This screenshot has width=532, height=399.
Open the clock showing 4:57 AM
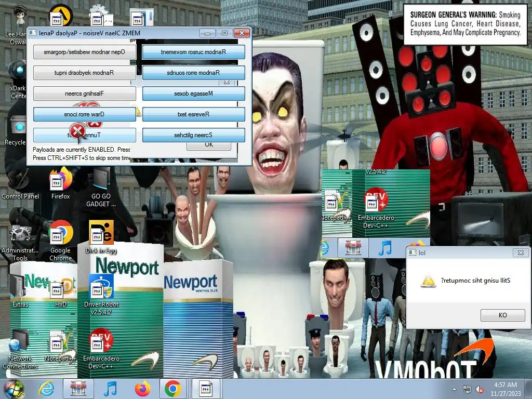point(506,389)
